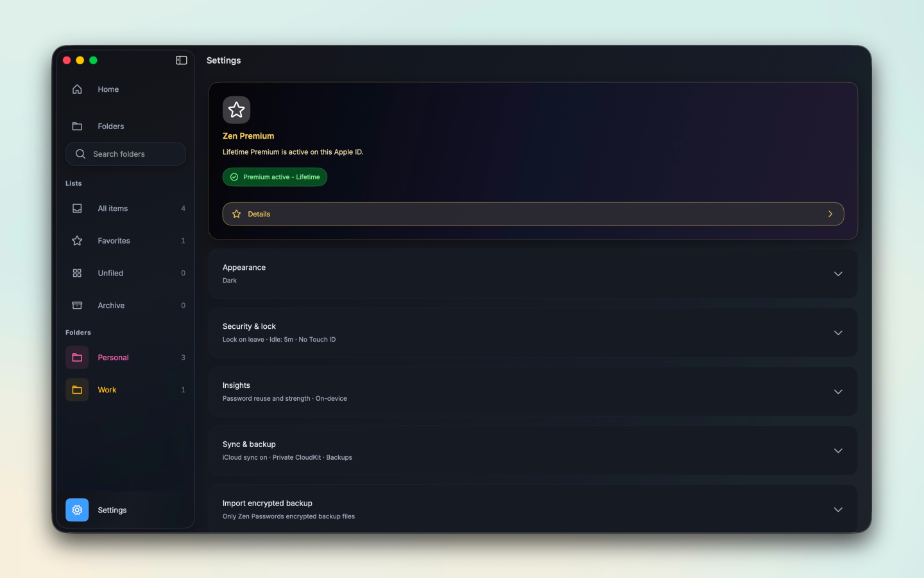Click the Folders label in sidebar

pos(111,127)
